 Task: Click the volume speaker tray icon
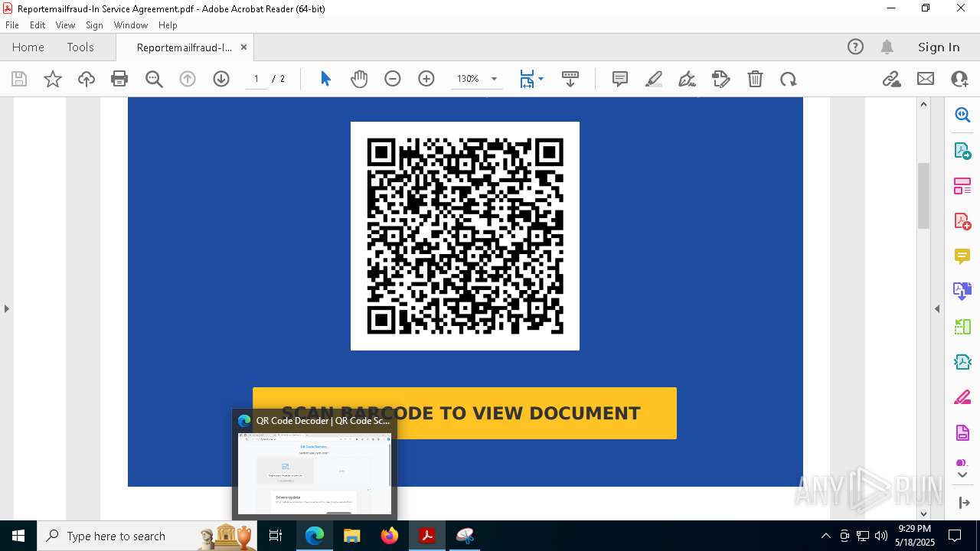coord(881,536)
